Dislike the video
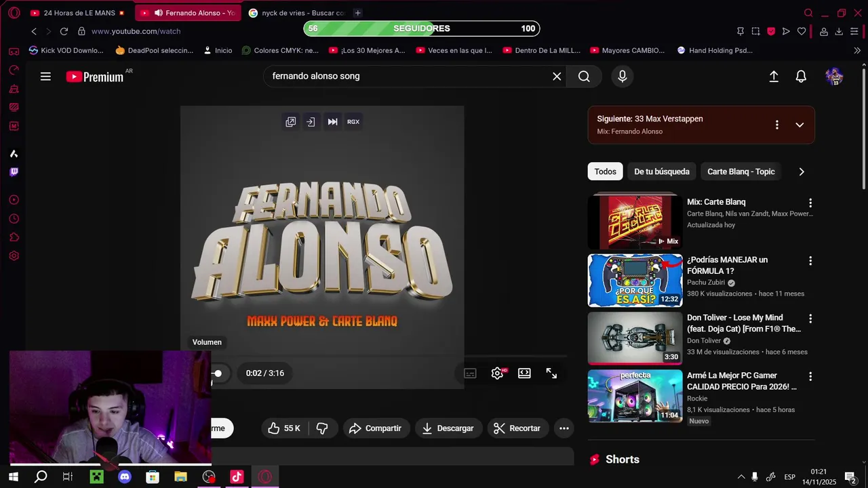The image size is (868, 488). click(x=323, y=428)
